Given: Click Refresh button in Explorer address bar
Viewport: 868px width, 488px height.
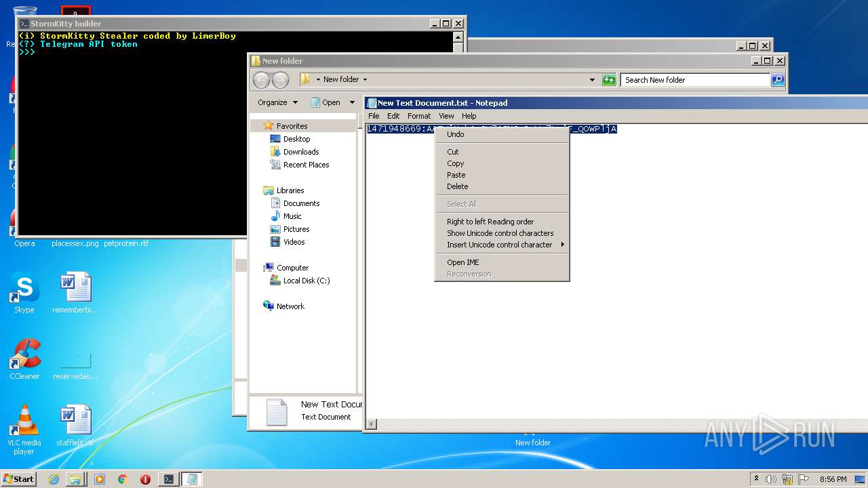Looking at the screenshot, I should click(609, 80).
